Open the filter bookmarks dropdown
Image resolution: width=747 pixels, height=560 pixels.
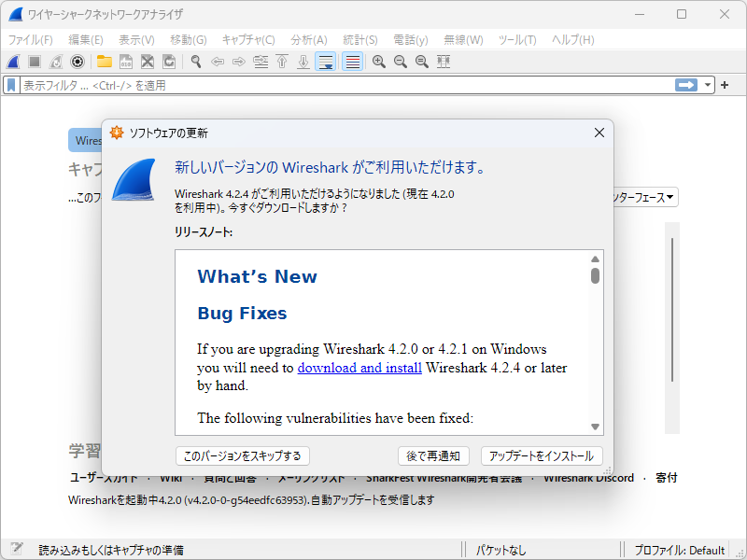[x=9, y=84]
